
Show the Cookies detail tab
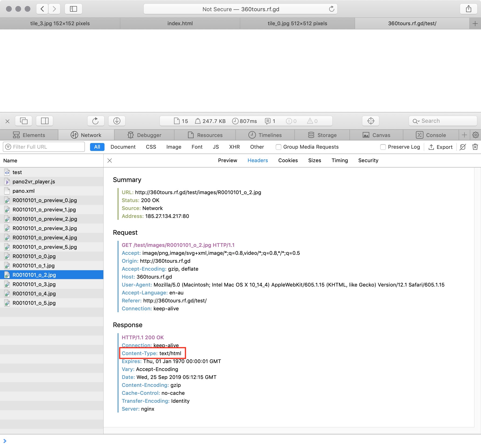[288, 160]
